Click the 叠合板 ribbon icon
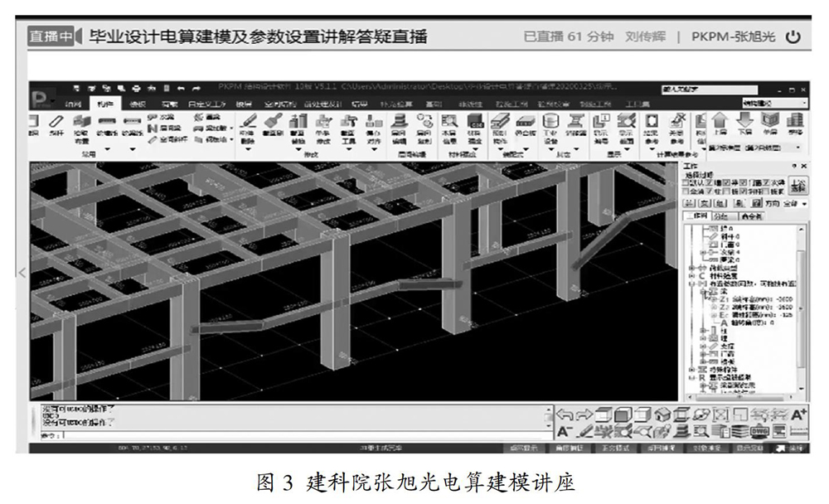This screenshot has width=829, height=504. pos(525,126)
